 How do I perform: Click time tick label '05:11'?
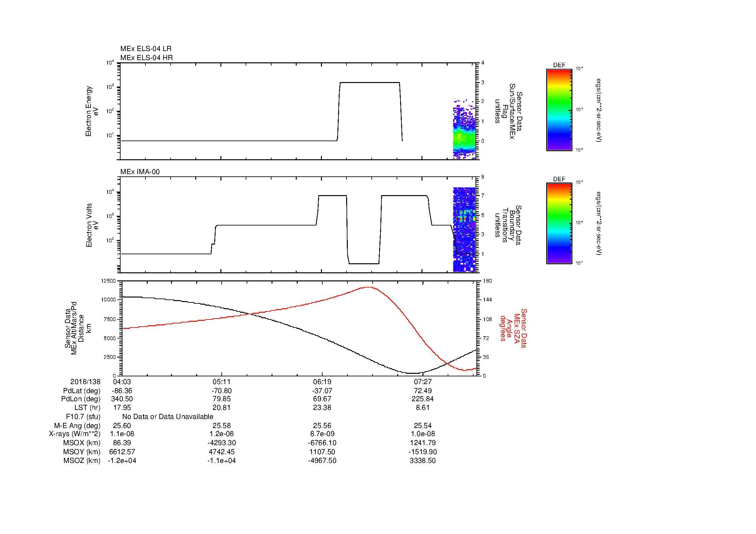pos(222,382)
